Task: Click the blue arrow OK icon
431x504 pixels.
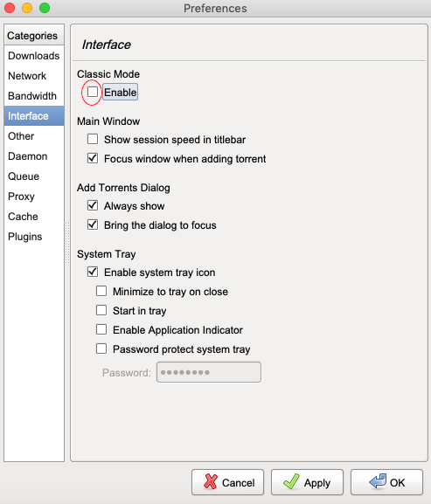Action: (378, 481)
